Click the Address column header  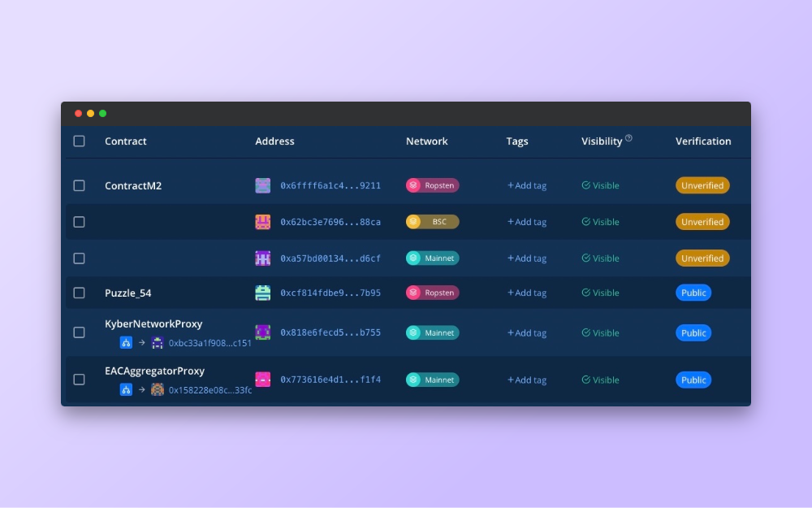click(275, 141)
